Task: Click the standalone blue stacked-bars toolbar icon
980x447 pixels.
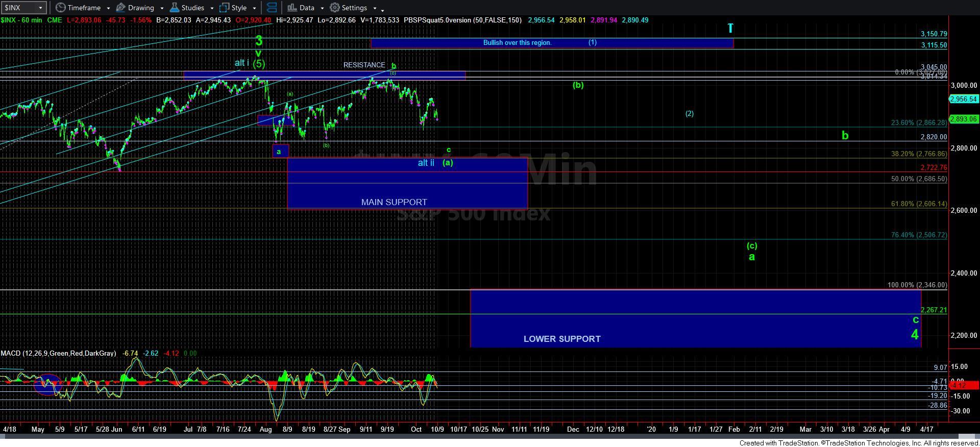Action: (272, 8)
